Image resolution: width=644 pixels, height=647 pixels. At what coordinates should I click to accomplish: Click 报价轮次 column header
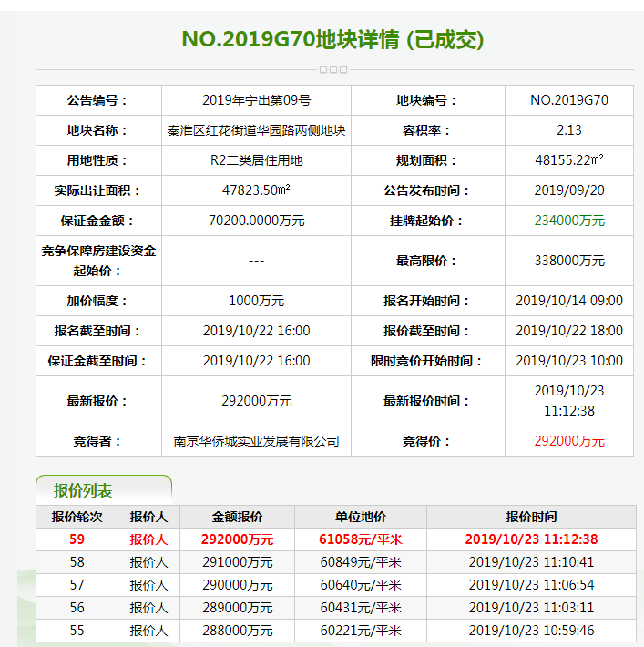[x=77, y=517]
